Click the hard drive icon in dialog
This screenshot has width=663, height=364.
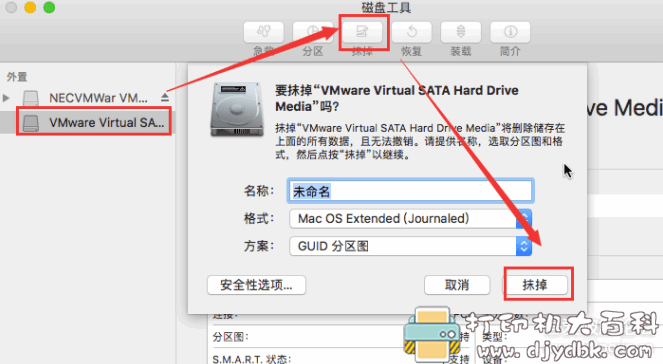pyautogui.click(x=237, y=109)
